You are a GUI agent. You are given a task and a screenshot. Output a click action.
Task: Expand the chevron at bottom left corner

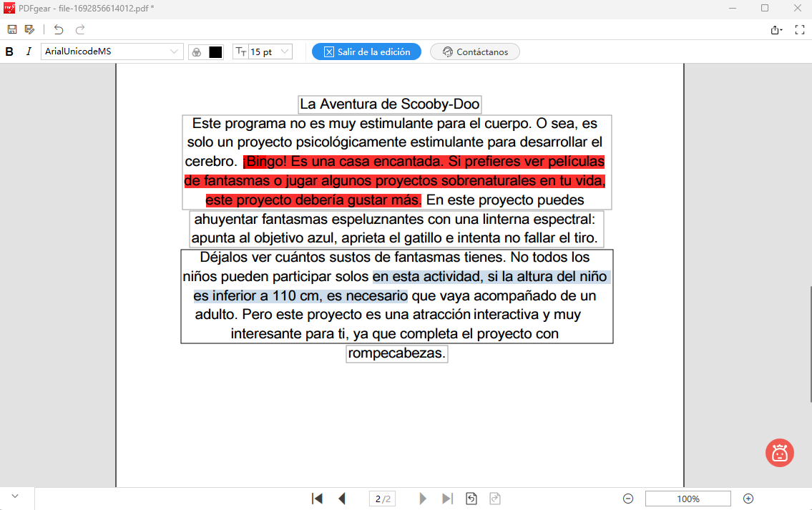coord(14,495)
